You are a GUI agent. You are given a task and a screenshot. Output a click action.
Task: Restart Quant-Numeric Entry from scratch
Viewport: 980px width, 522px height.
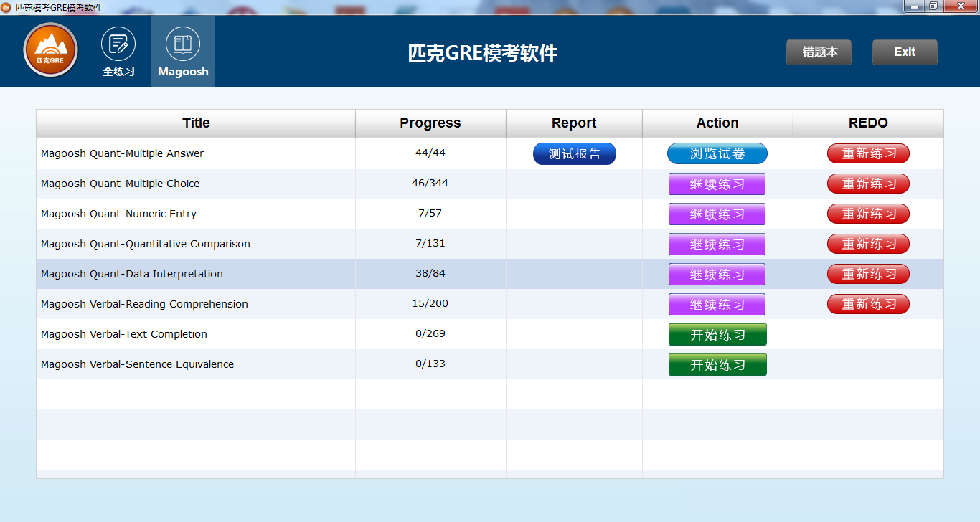pyautogui.click(x=868, y=214)
